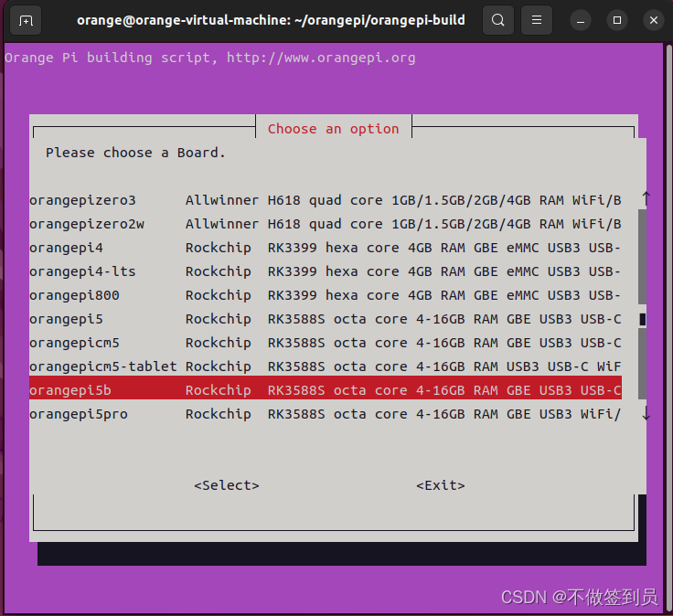Choose the orangepi4-lts board row
Viewport: 673px width, 616px height.
point(326,271)
